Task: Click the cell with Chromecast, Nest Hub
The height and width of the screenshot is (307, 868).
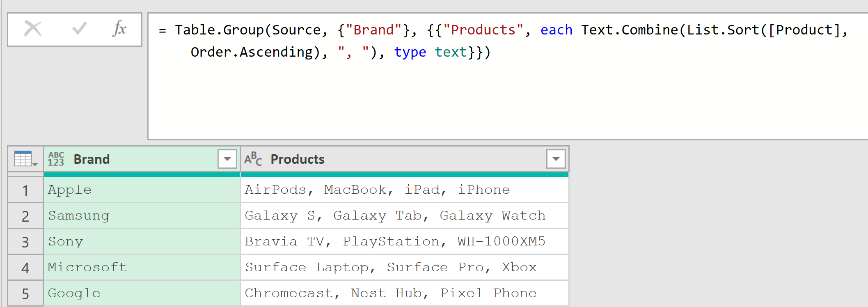Action: click(404, 293)
